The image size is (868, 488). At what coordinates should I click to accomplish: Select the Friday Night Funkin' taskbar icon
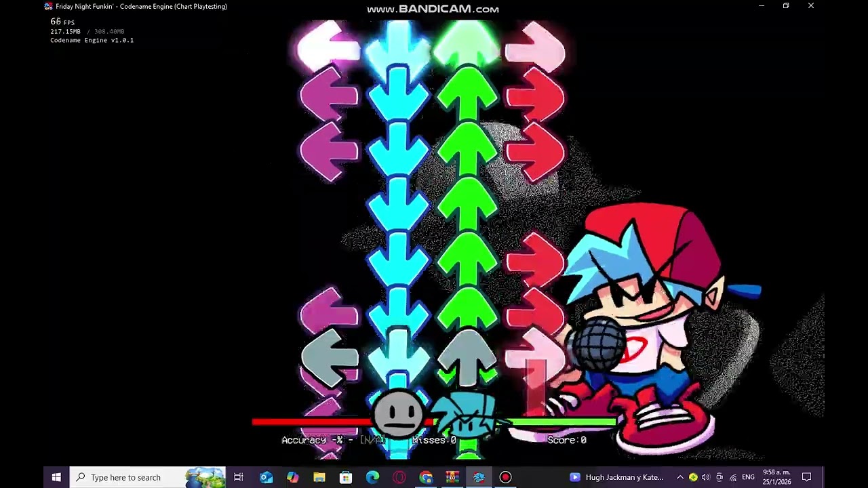tap(479, 477)
